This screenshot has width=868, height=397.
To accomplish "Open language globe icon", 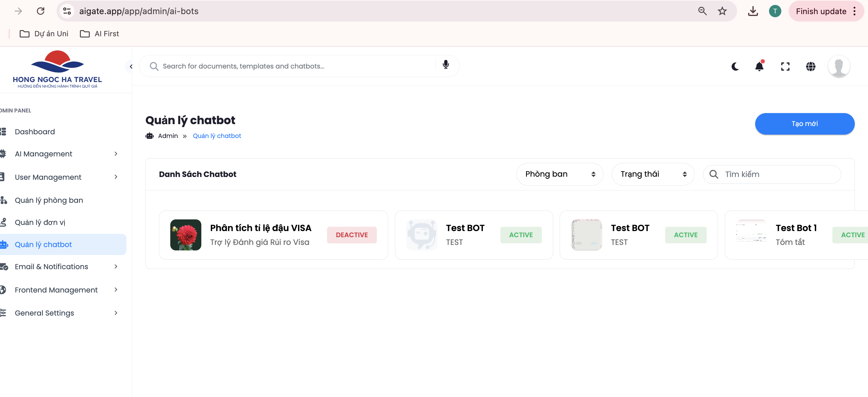I will (x=811, y=66).
